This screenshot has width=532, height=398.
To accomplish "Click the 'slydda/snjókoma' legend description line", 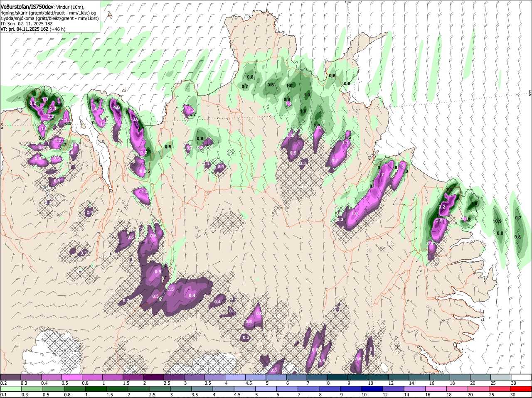I will tap(50, 18).
